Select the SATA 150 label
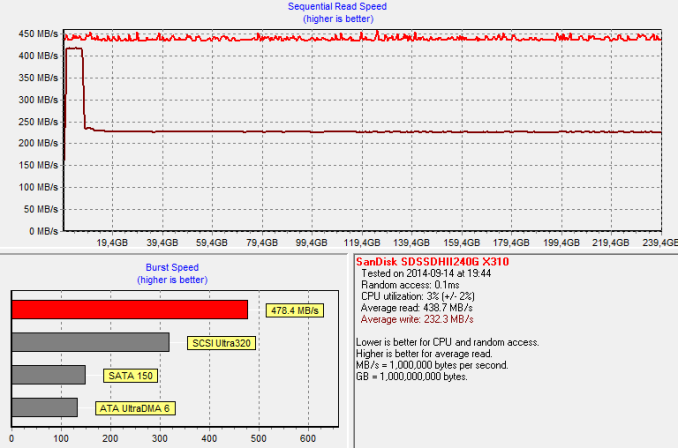The width and height of the screenshot is (678, 448). [x=130, y=376]
